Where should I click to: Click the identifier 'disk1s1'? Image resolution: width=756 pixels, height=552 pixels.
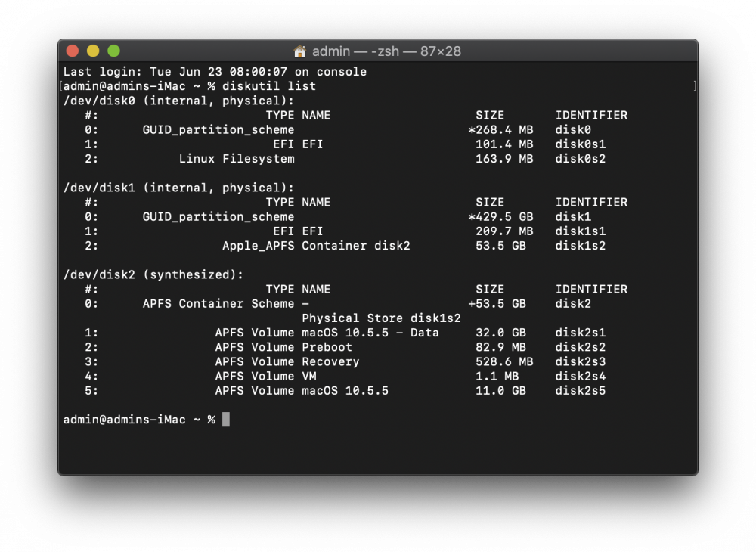(x=581, y=231)
